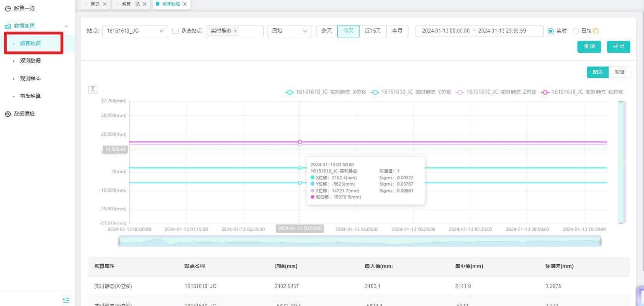Close the 首页 tab
Screen dimensions: 644x306
(x=105, y=4)
